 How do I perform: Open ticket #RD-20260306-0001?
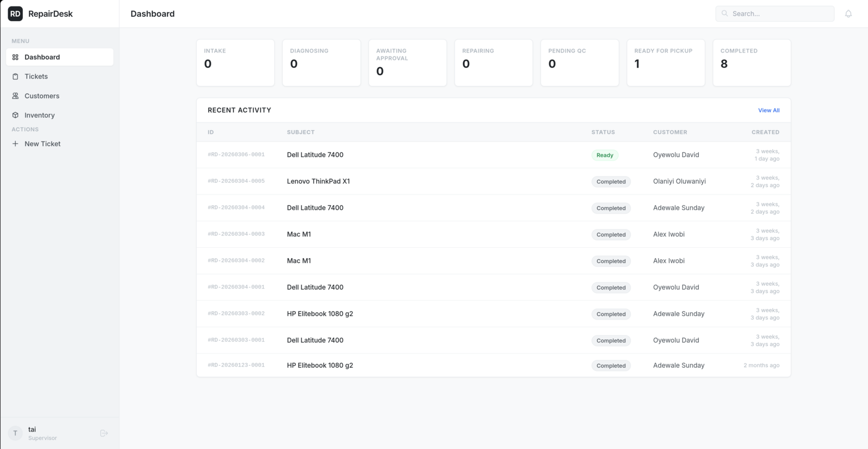pyautogui.click(x=236, y=155)
